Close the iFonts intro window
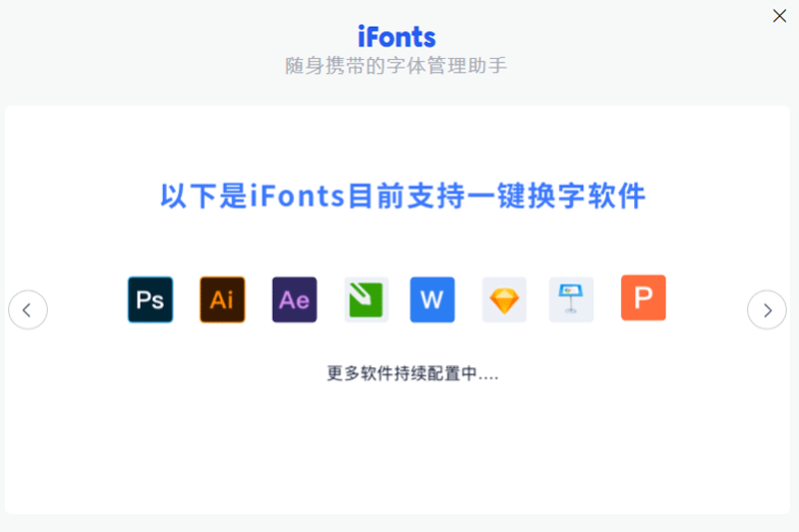This screenshot has height=532, width=799. point(779,16)
